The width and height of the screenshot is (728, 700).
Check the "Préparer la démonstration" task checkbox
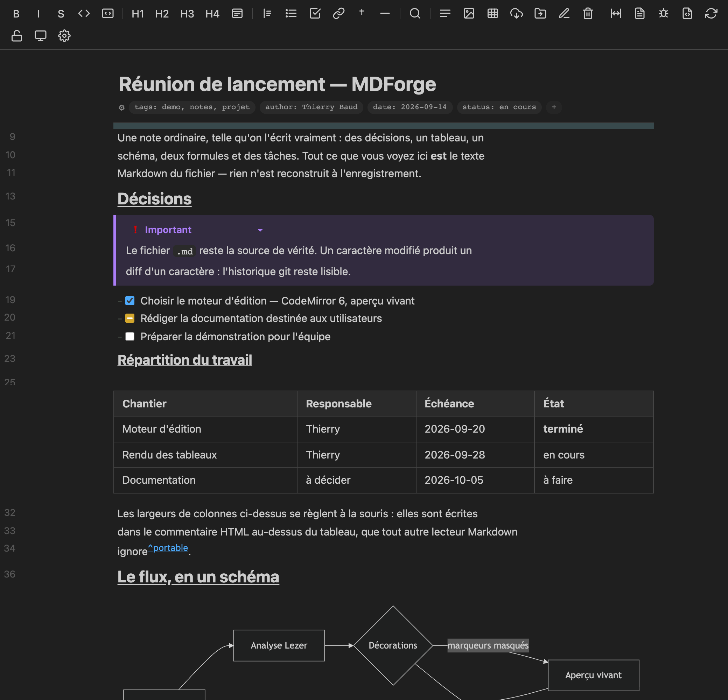(130, 336)
